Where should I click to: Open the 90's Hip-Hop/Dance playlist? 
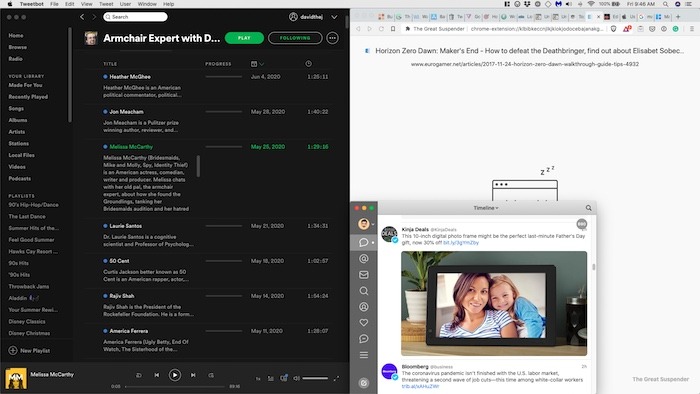(x=33, y=205)
